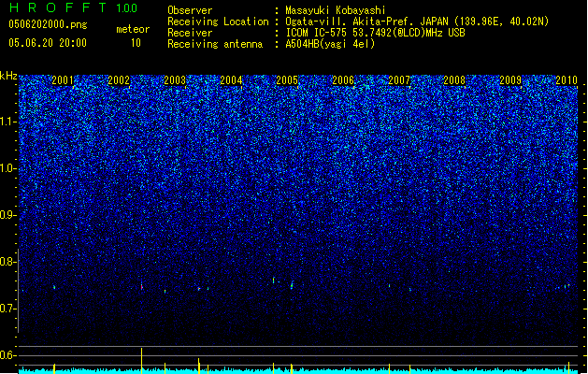Viewport: 588px width, 374px height.
Task: Click the 'meteor' label
Action: 133,29
